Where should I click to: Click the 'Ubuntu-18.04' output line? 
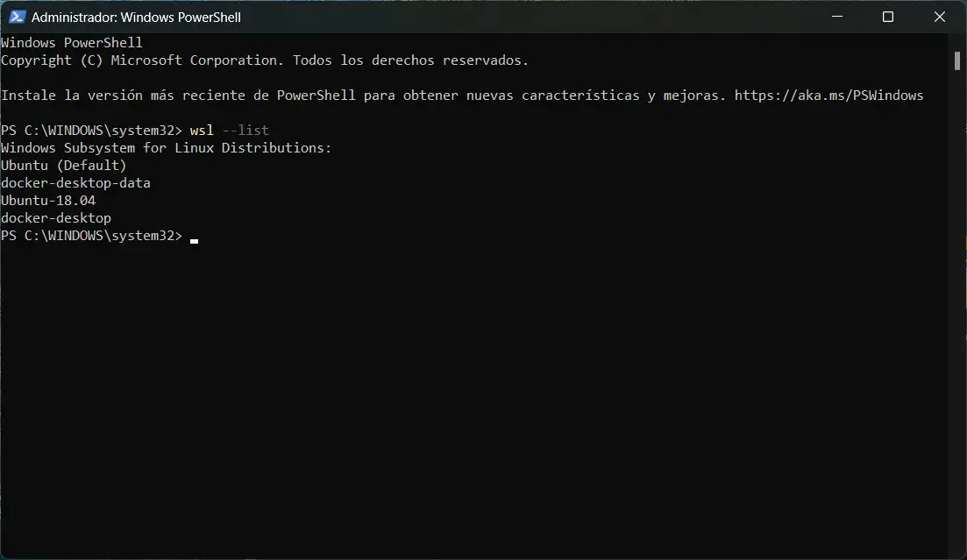[48, 201]
